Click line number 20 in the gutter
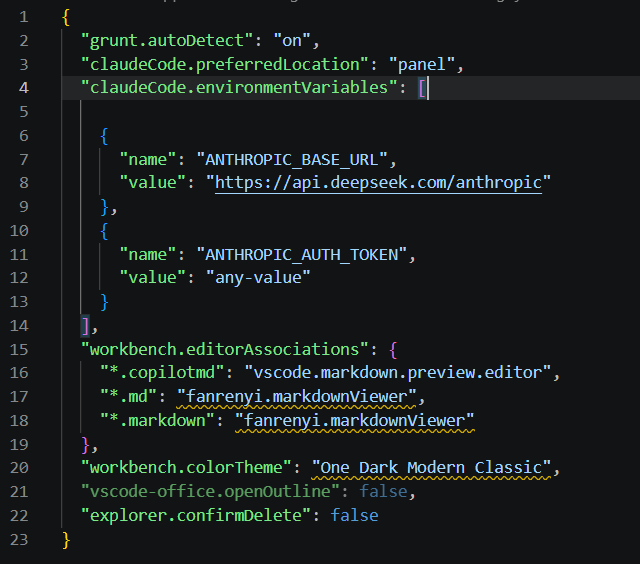Screen dimensions: 640x564 [19, 468]
